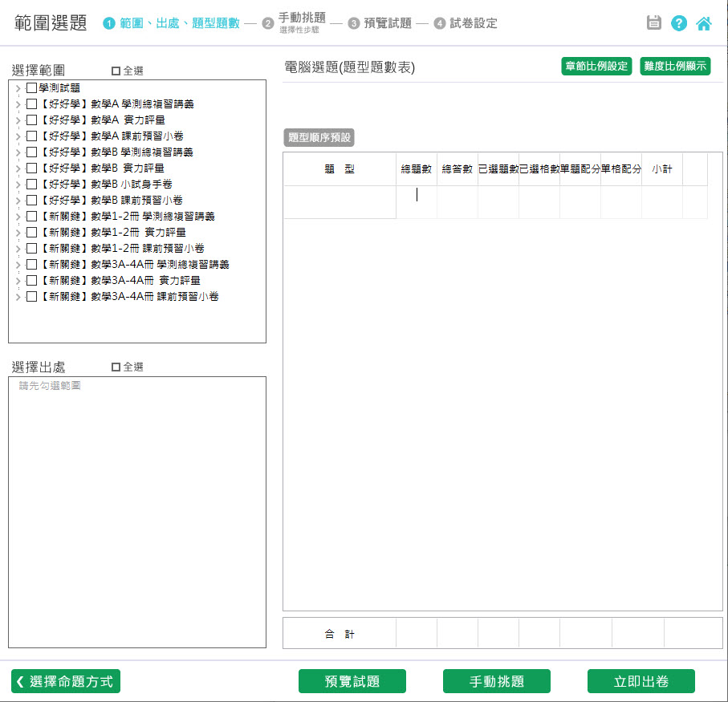
Task: Expand 【好好學】數學B 小試身手卷 node
Action: 18,185
